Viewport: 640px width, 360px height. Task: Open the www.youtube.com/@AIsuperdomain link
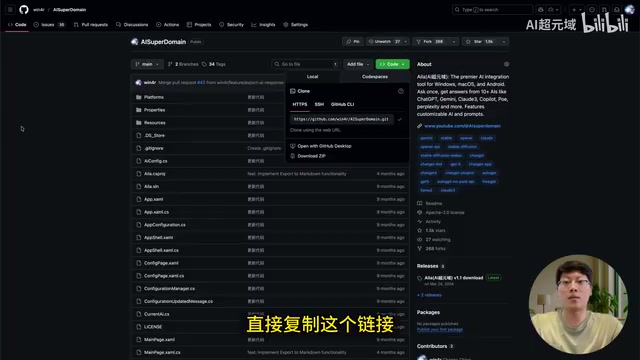462,126
